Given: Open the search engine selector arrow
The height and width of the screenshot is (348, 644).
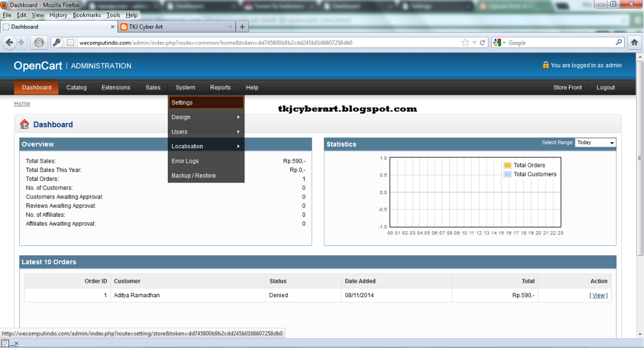Looking at the screenshot, I should click(504, 42).
